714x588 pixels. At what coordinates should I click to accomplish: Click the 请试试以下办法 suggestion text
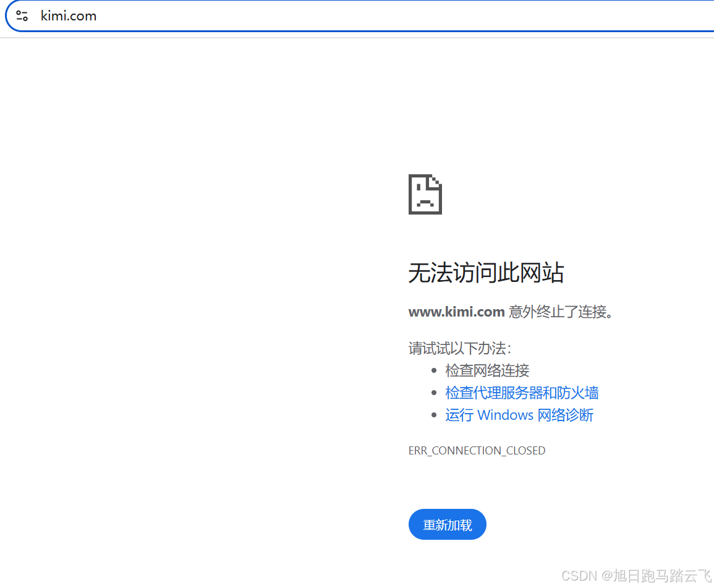[459, 348]
